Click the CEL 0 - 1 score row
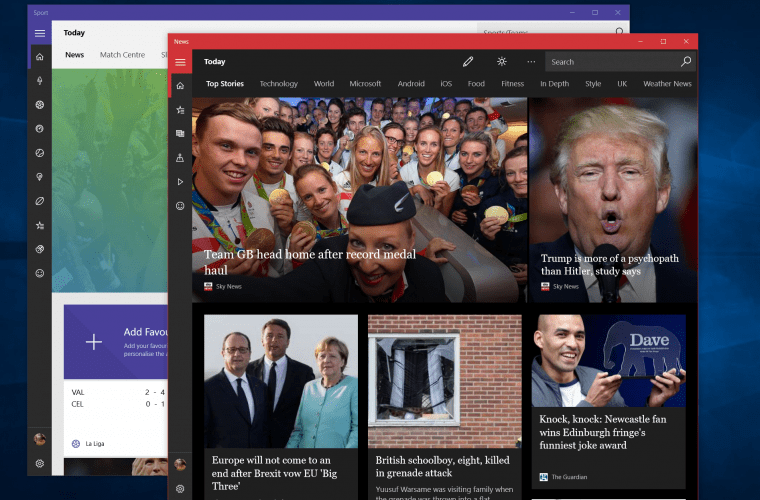The image size is (760, 500). tap(118, 404)
